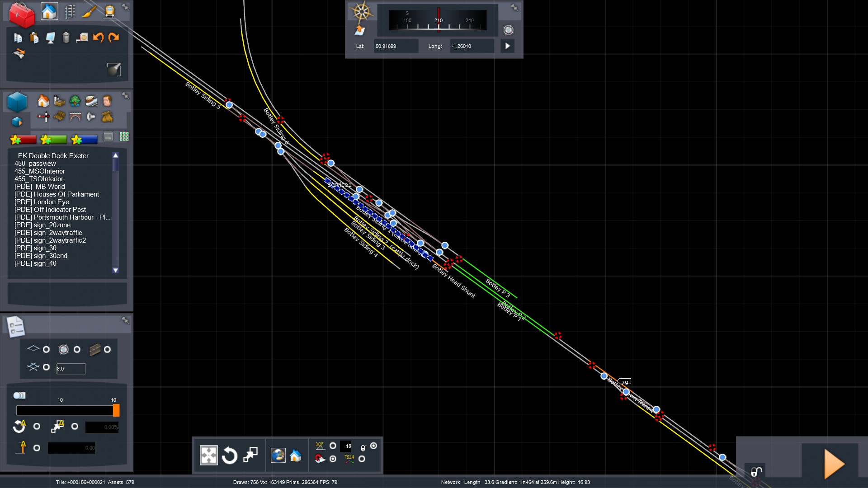Expand compass panel with right arrow
The width and height of the screenshot is (868, 488).
(x=507, y=46)
